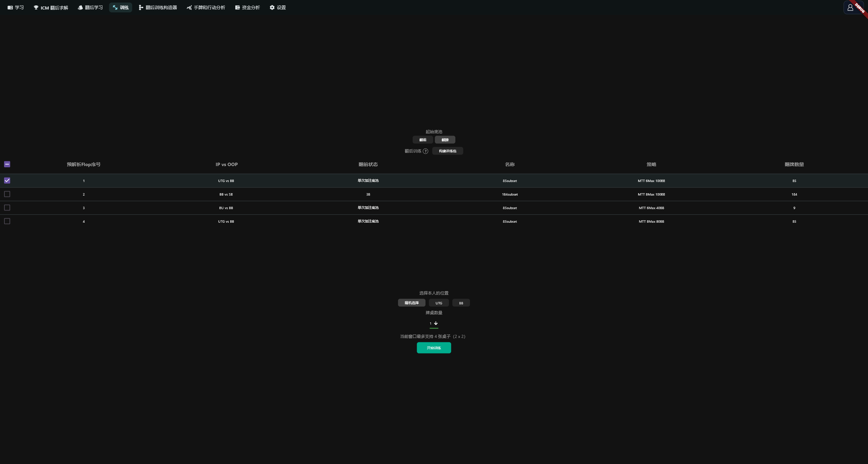Click the 翻后训练 question mark help icon
Image resolution: width=868 pixels, height=464 pixels.
(x=426, y=151)
